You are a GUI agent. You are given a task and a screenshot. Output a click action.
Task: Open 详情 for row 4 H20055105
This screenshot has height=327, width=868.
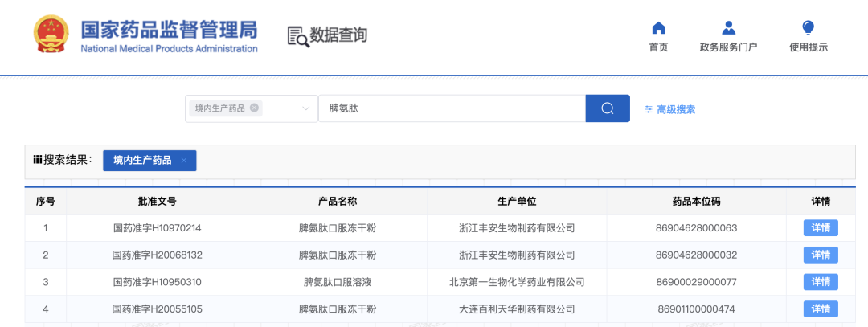pos(821,309)
